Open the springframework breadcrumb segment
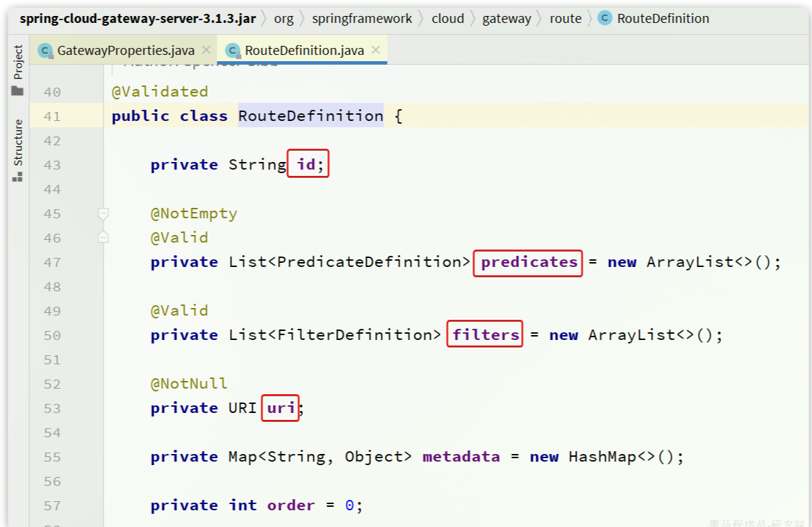 (x=362, y=19)
